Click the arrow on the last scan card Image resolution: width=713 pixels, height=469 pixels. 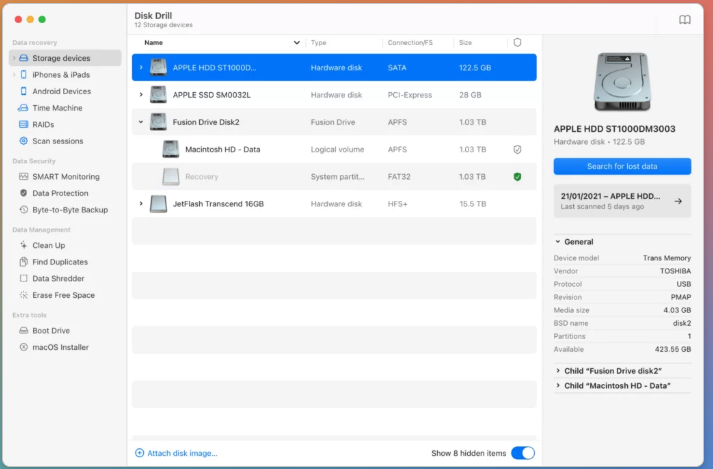point(678,201)
